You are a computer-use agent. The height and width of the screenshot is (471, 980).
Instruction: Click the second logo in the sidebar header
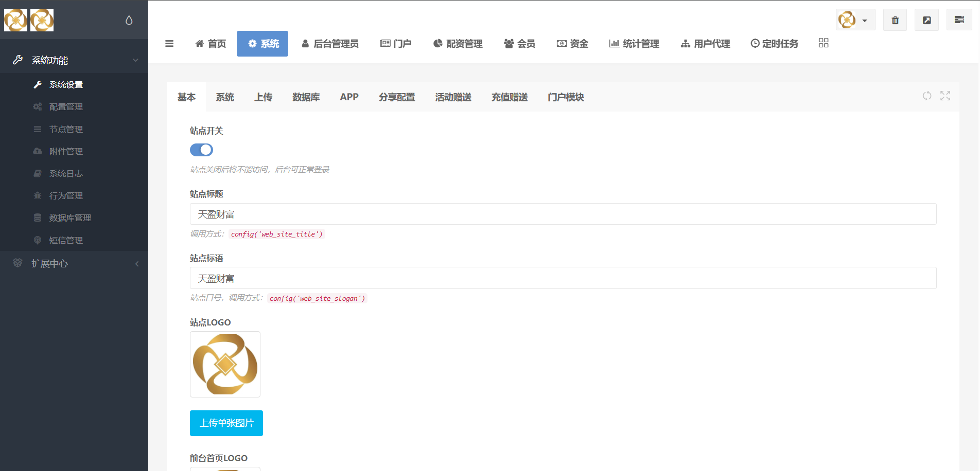[42, 21]
